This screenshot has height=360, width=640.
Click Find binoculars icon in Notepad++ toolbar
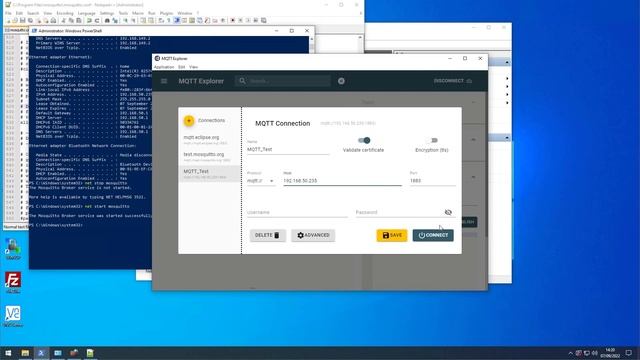coord(107,20)
